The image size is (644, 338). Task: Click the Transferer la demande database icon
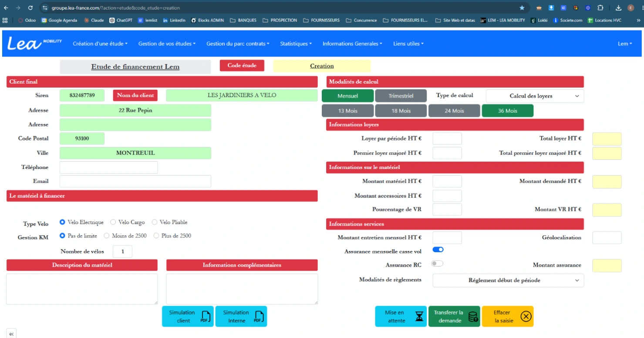[x=473, y=317]
